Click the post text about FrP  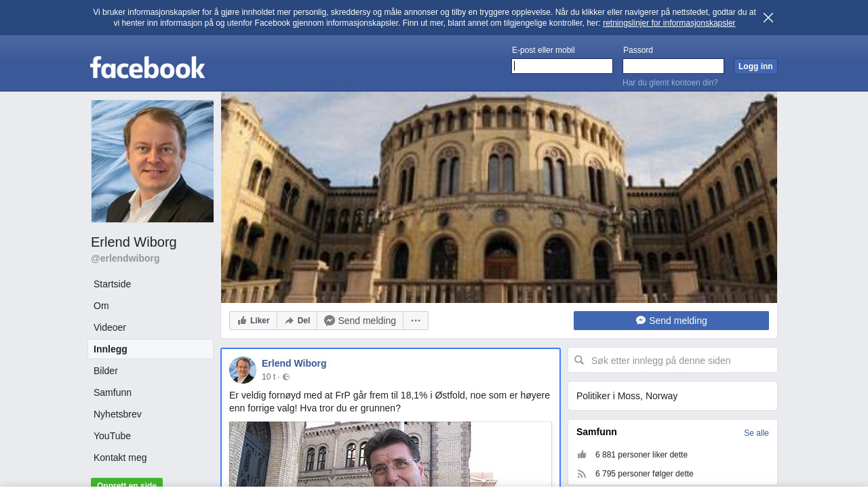[x=390, y=401]
